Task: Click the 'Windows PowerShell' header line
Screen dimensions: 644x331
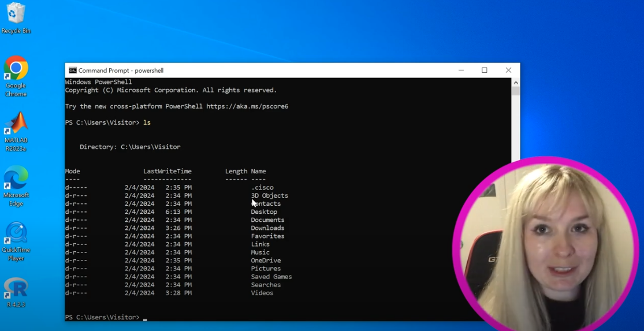Action: pyautogui.click(x=98, y=82)
